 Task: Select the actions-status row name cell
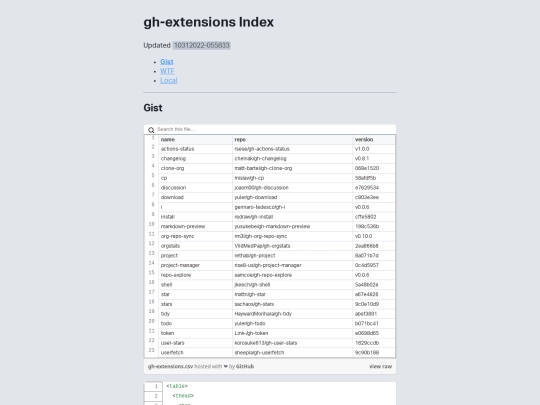(195, 149)
